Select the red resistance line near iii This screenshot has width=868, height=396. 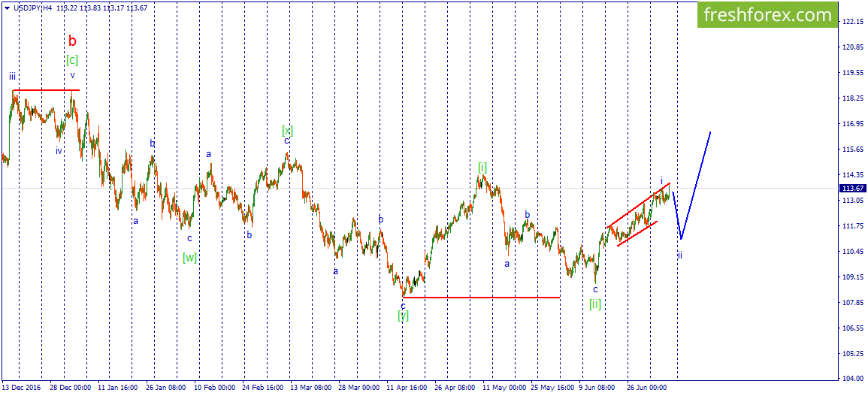click(x=46, y=90)
